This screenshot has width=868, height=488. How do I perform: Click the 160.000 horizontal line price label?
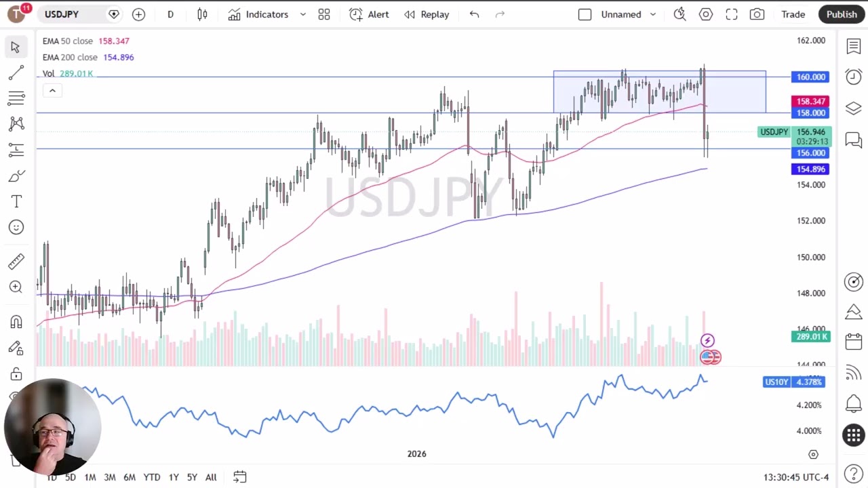point(810,77)
